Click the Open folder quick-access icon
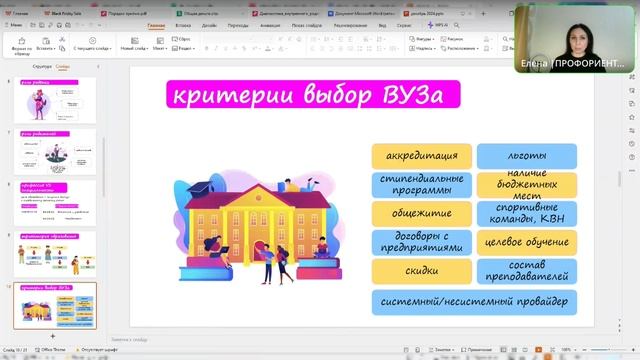The height and width of the screenshot is (360, 640). (33, 25)
